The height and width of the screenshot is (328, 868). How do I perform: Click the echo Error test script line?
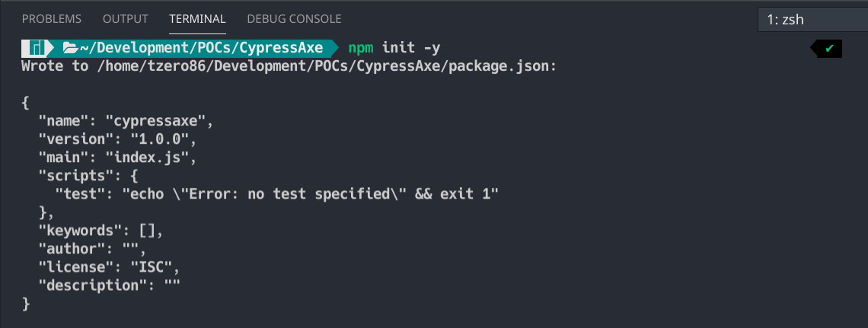(277, 194)
